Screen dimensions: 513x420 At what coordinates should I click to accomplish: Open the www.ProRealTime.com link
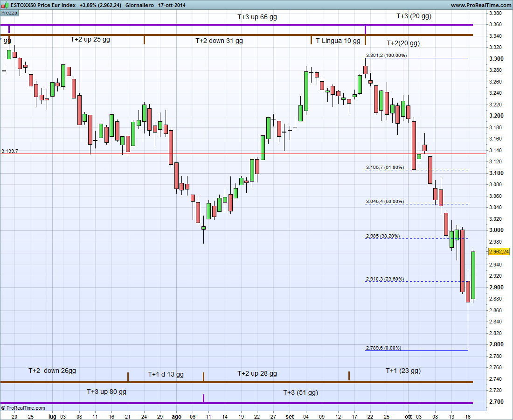click(x=480, y=5)
